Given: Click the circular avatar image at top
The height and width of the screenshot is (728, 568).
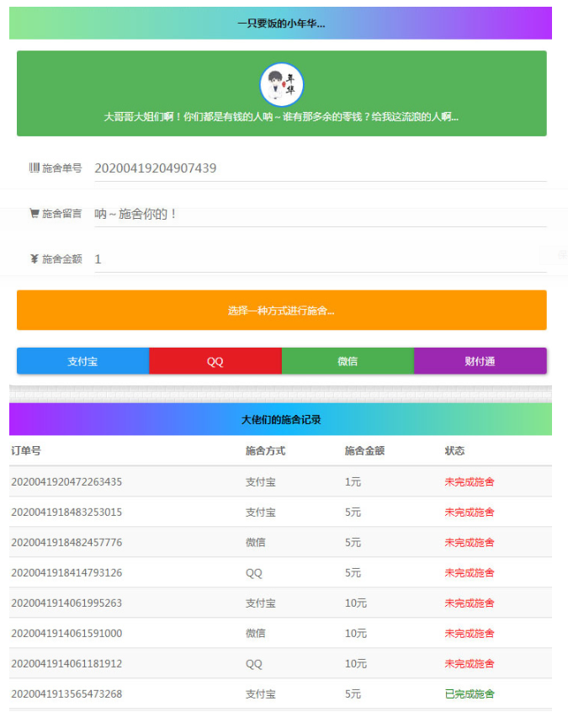Looking at the screenshot, I should click(x=281, y=84).
